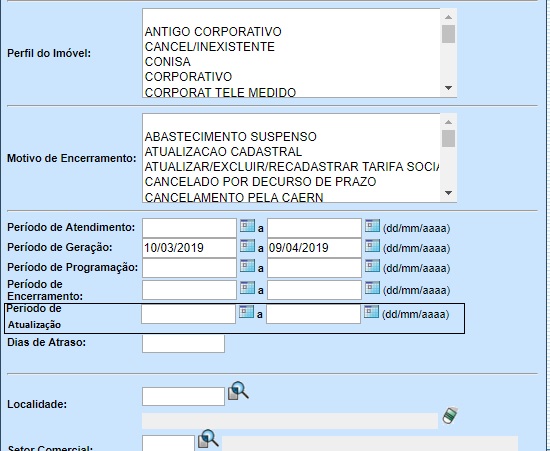Viewport: 550px width, 451px height.
Task: Click Período de Programação end date field
Action: pos(314,268)
